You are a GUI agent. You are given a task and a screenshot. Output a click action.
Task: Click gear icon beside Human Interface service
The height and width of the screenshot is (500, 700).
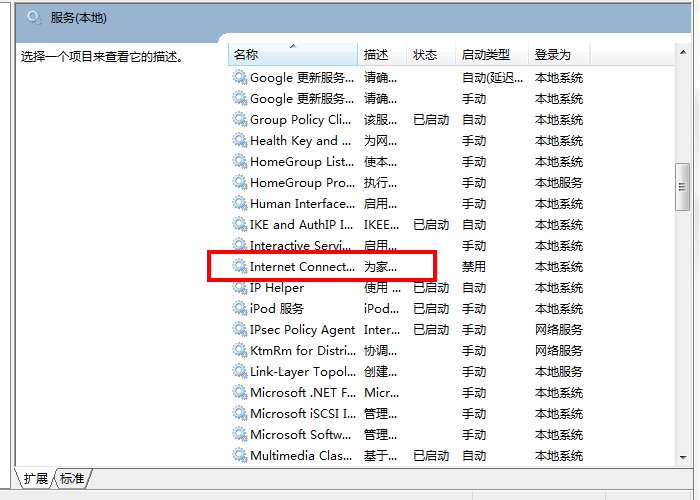pyautogui.click(x=240, y=204)
